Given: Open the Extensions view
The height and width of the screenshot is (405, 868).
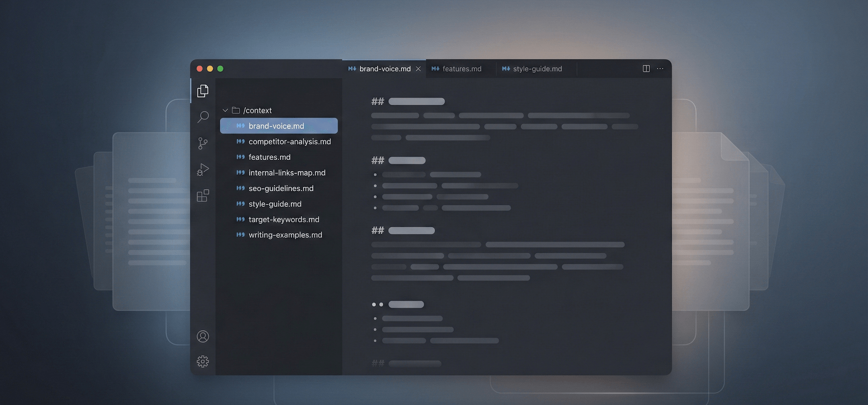Looking at the screenshot, I should click(203, 196).
